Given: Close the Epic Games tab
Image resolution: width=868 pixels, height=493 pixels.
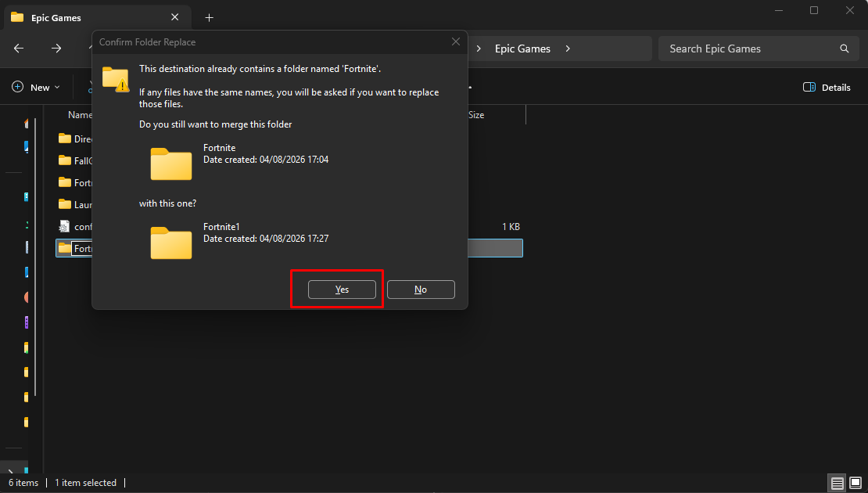Looking at the screenshot, I should point(175,17).
